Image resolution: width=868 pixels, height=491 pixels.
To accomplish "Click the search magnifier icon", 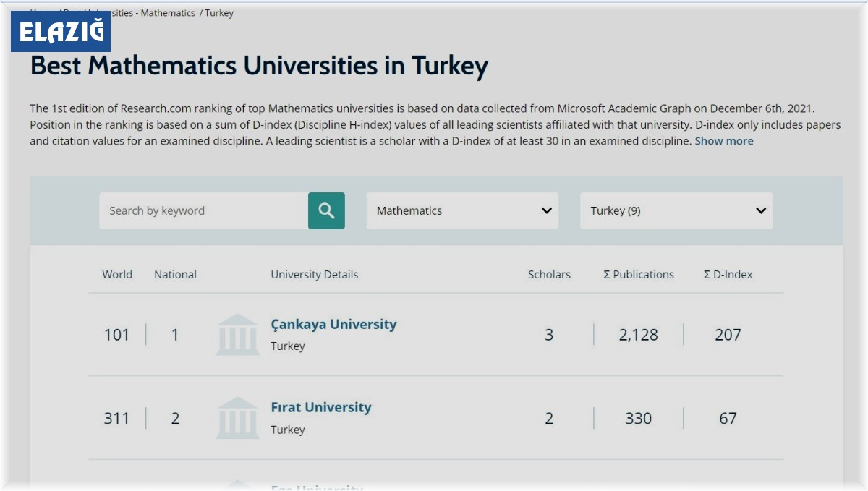I will [x=325, y=210].
